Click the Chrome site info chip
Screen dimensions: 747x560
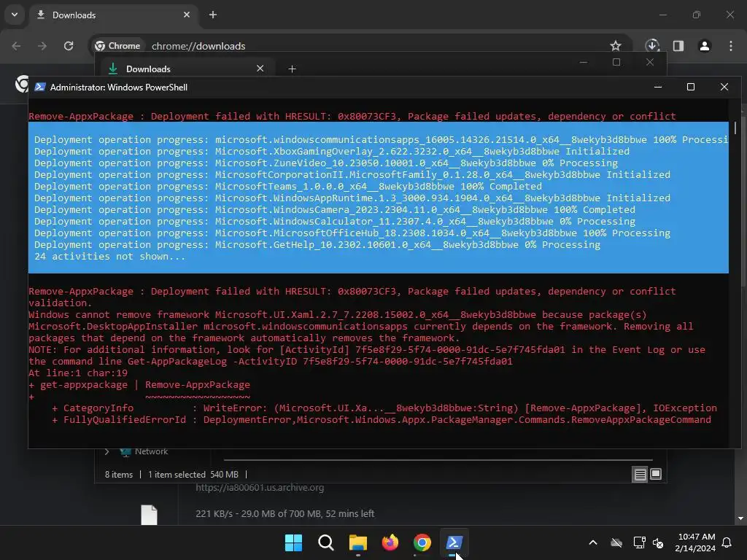tap(117, 46)
